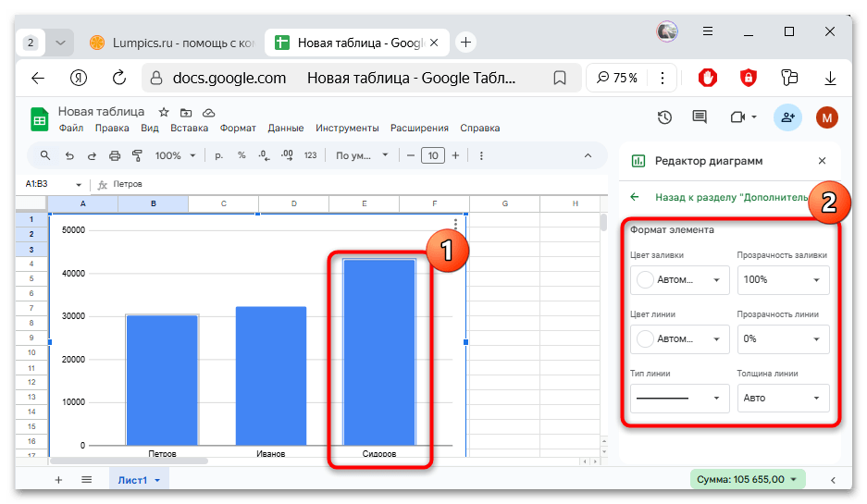Image resolution: width=867 pixels, height=504 pixels.
Task: Open the Цвет заливки color picker
Action: (679, 280)
